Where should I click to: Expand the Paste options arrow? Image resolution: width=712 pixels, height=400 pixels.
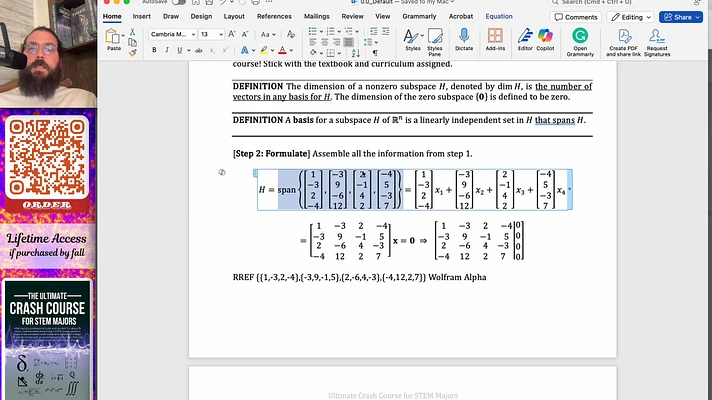[123, 35]
